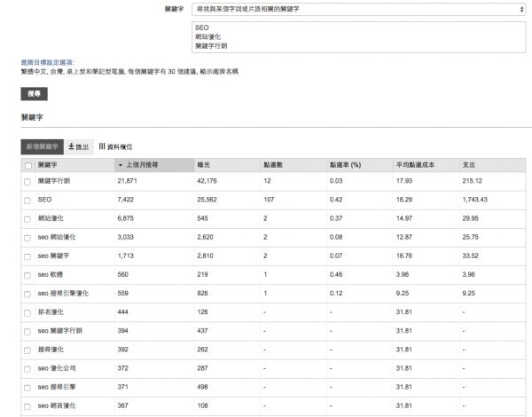Click the dark search button
The width and height of the screenshot is (532, 417).
[x=34, y=94]
